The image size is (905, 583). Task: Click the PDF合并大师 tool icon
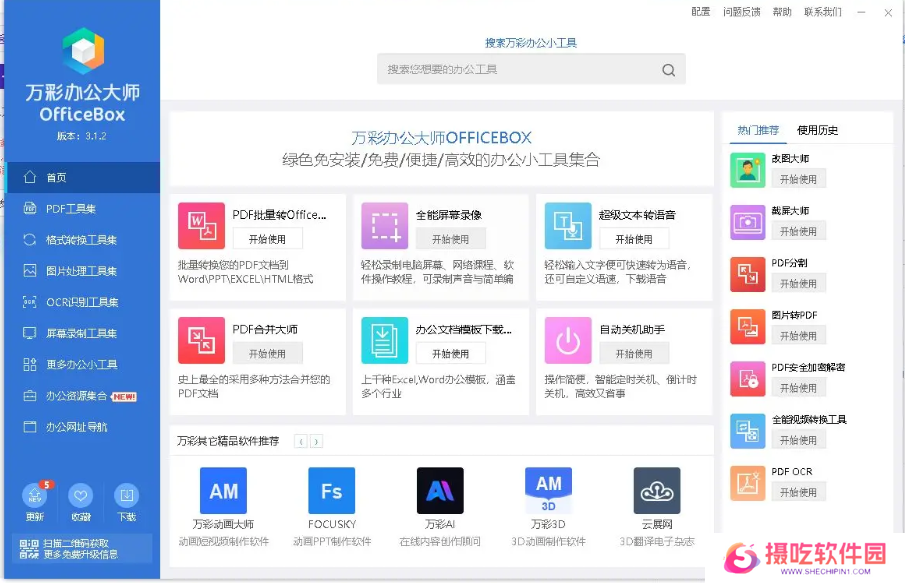pyautogui.click(x=201, y=341)
